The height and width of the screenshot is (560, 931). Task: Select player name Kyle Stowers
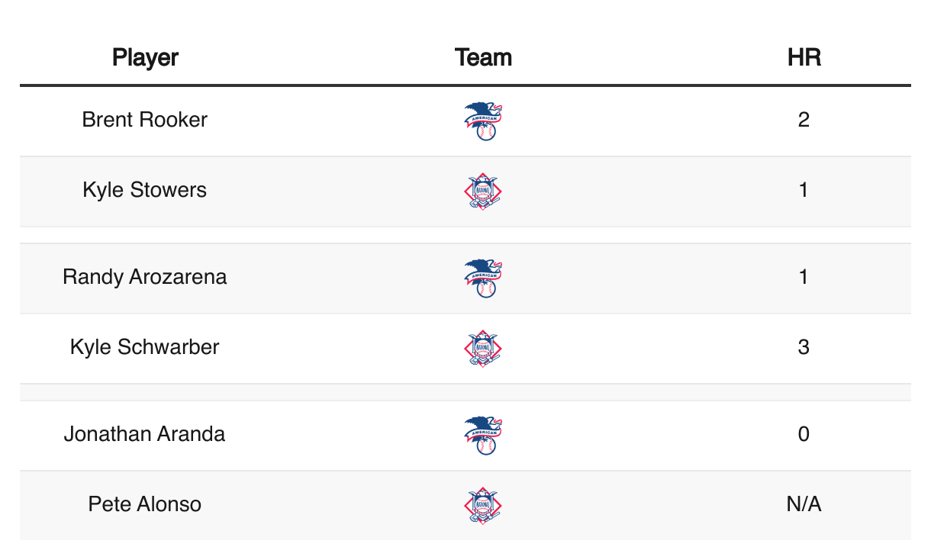[145, 190]
